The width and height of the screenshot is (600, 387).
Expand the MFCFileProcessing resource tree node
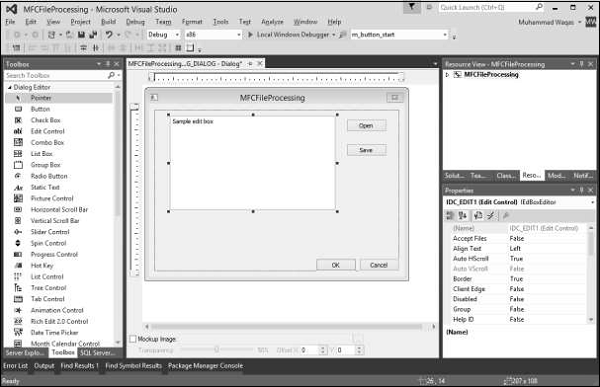[447, 75]
